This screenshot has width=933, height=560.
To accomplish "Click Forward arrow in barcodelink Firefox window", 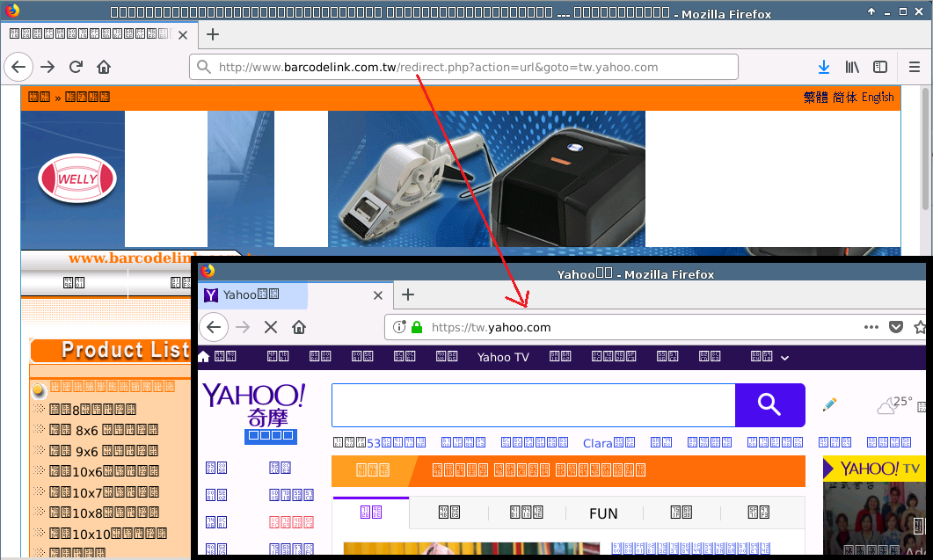I will [x=47, y=67].
